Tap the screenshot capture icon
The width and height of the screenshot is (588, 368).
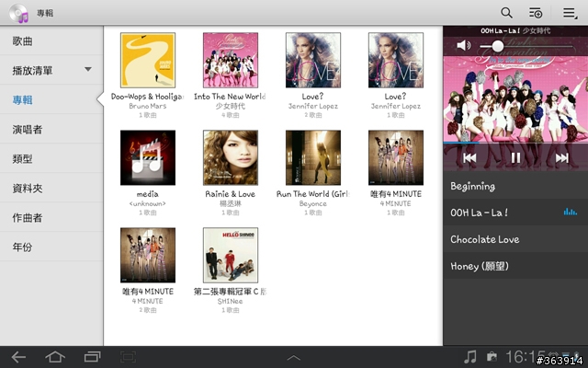click(x=129, y=357)
